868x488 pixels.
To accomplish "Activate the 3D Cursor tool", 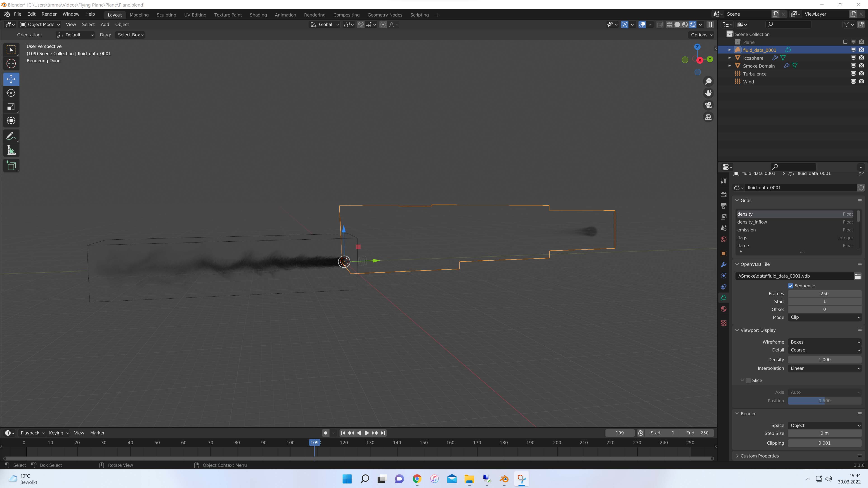I will (11, 64).
